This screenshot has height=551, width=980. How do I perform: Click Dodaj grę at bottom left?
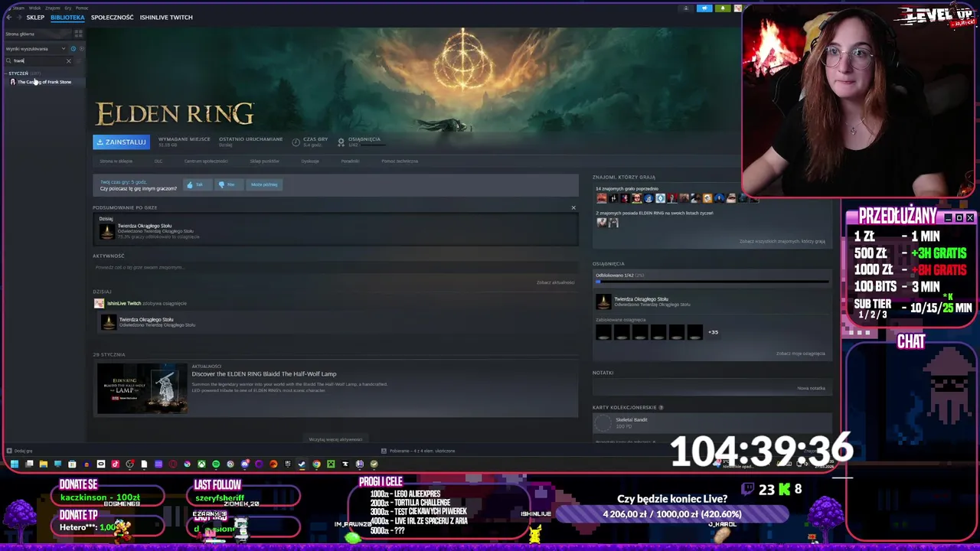point(20,451)
